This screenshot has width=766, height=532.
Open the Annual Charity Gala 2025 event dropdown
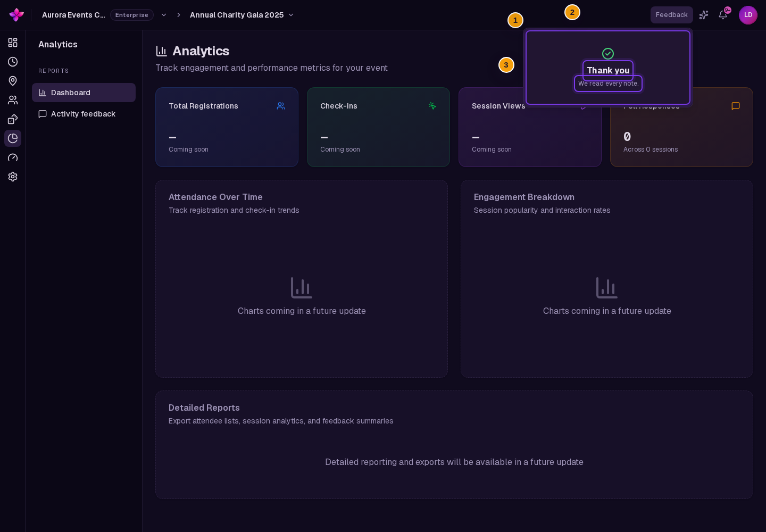coord(242,15)
